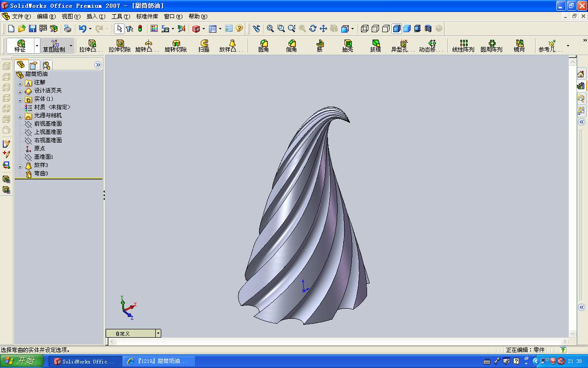
Task: Open the 草图绘制 dropdown arrow
Action: coord(71,46)
